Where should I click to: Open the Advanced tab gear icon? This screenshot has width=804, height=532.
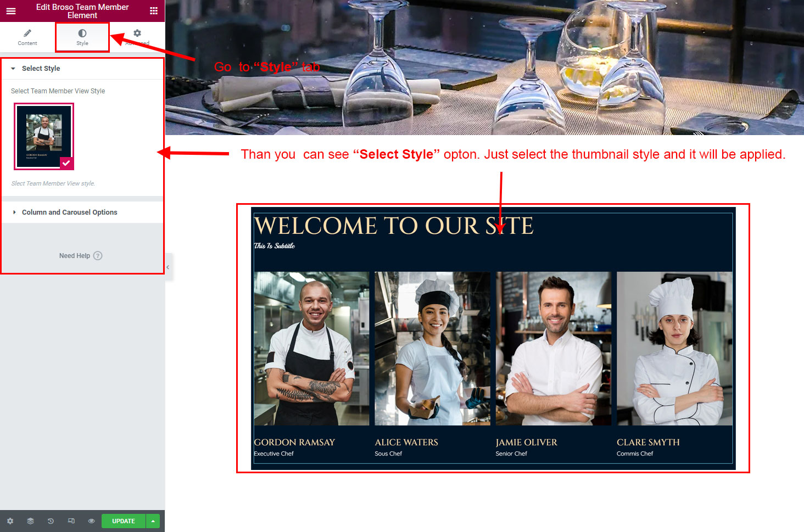tap(137, 33)
